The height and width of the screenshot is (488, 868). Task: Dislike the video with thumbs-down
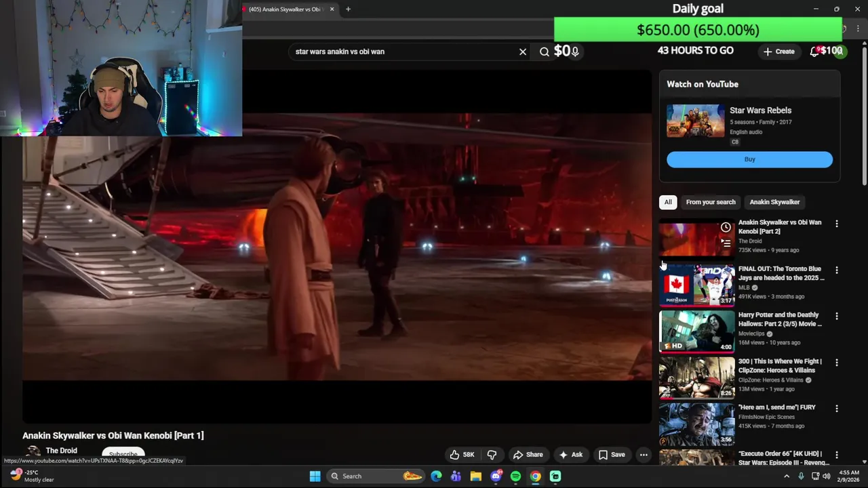tap(492, 455)
